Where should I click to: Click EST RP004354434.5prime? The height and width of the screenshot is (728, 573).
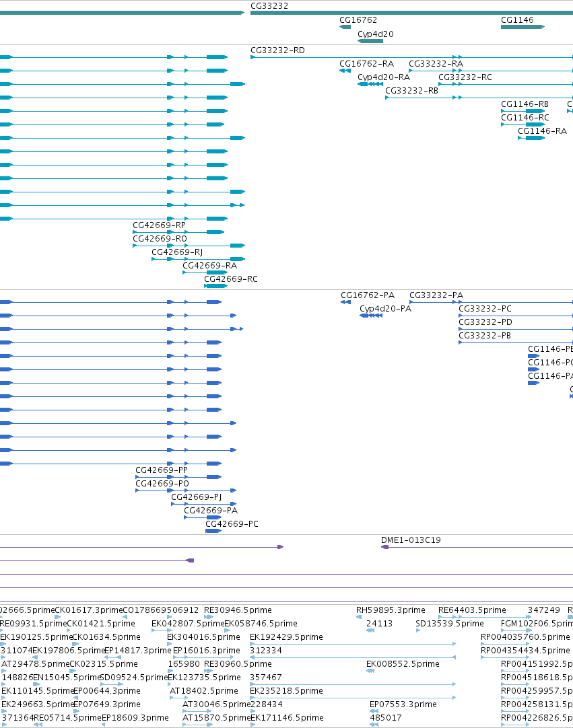pyautogui.click(x=525, y=651)
